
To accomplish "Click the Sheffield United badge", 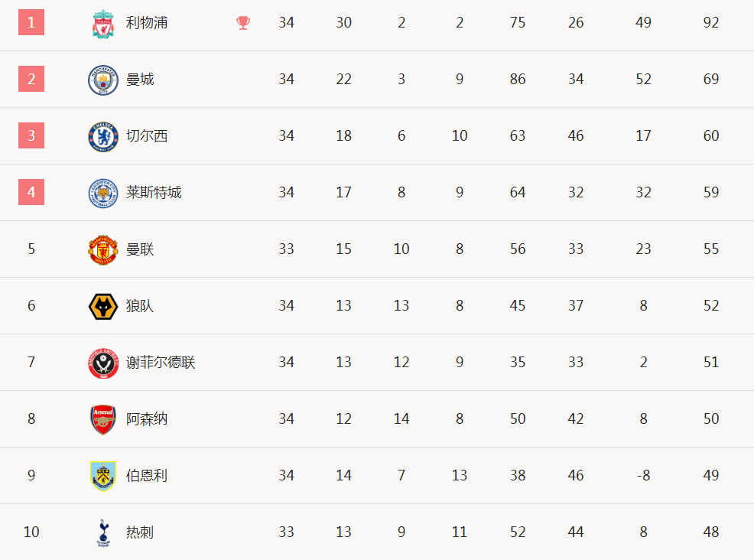I will coord(103,363).
